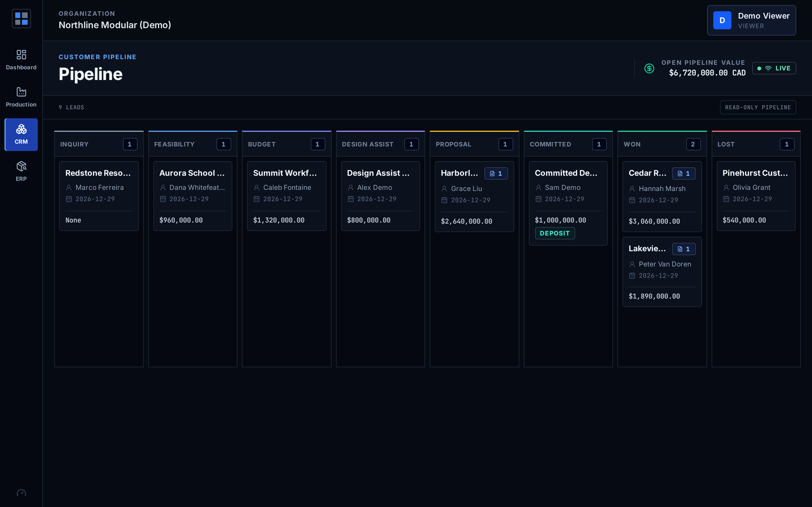Open the Aurora School lead card
The height and width of the screenshot is (507, 812).
click(193, 196)
